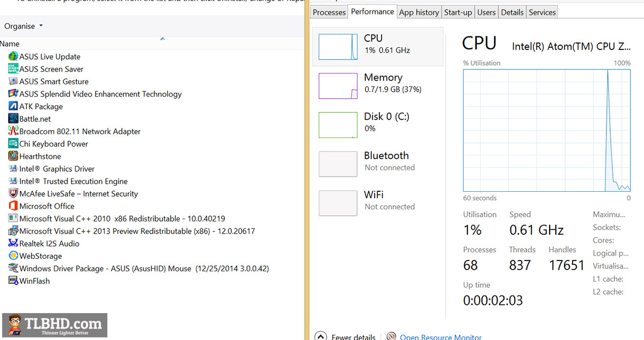Screen dimensions: 644x340
Task: Select the ASUS Live Update entry
Action: click(x=50, y=56)
